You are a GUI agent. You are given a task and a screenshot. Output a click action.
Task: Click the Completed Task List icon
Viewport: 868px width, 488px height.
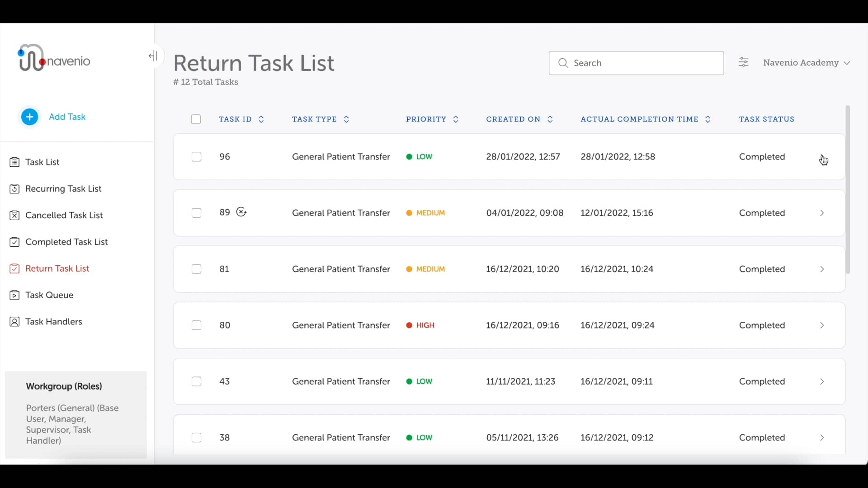click(14, 242)
